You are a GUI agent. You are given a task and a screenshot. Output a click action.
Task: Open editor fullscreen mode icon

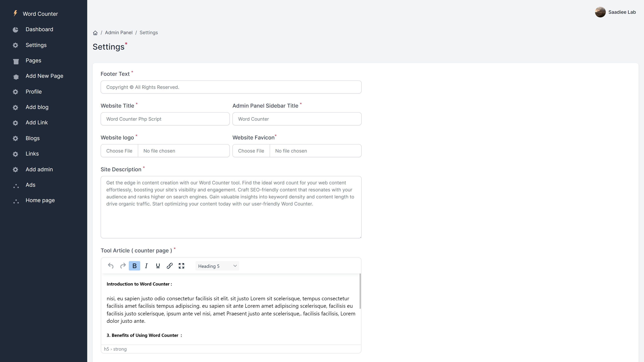181,266
